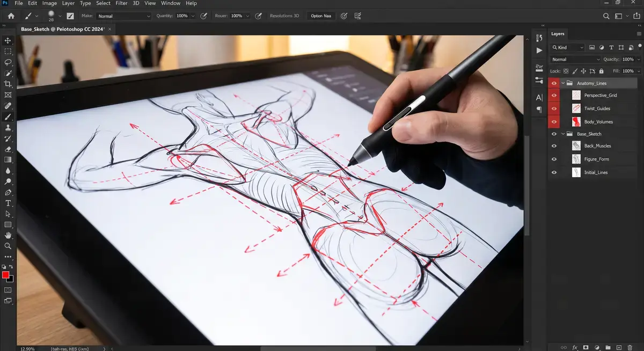Toggle visibility of Body_Volumes layer

coord(554,122)
